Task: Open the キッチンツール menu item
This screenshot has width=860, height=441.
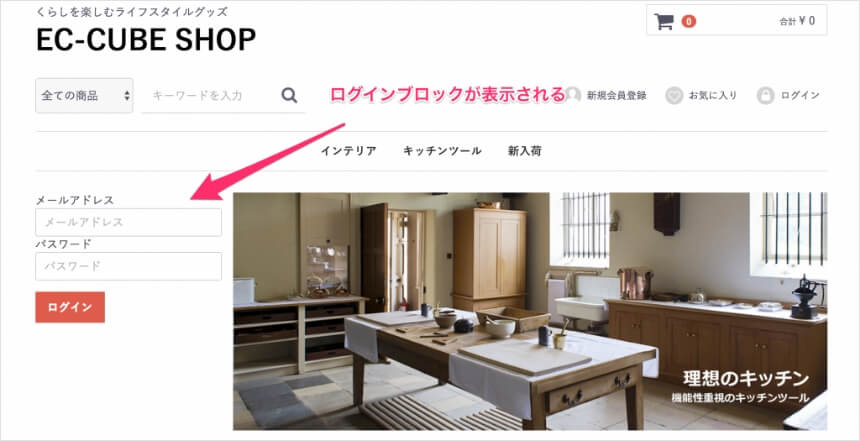Action: pyautogui.click(x=442, y=151)
